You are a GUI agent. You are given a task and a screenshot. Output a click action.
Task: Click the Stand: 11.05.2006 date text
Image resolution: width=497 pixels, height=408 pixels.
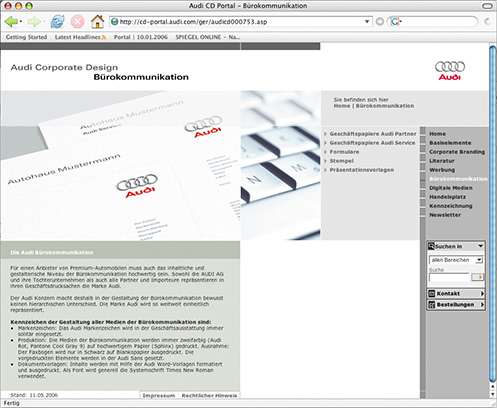34,395
